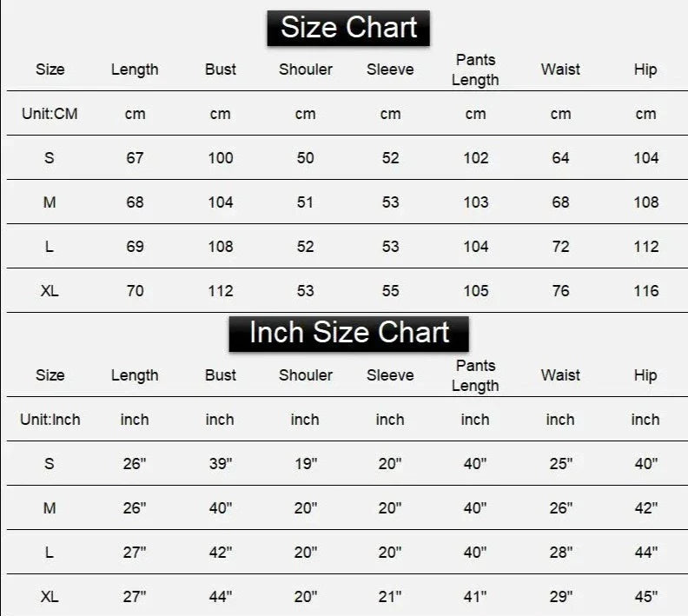Image resolution: width=688 pixels, height=616 pixels.
Task: Select size S row label in cm chart
Action: tap(50, 158)
